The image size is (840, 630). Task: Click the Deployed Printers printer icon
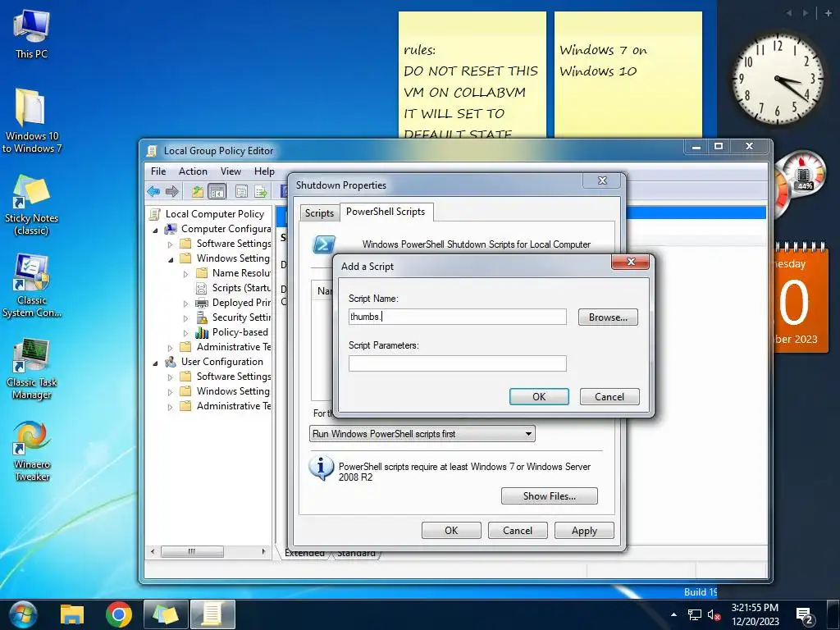(202, 303)
